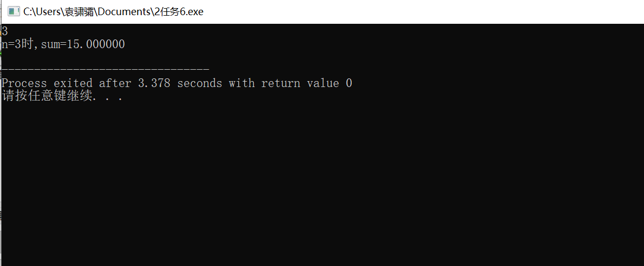Click "2任务6.exe" in the window title
The width and height of the screenshot is (644, 266).
coord(183,11)
